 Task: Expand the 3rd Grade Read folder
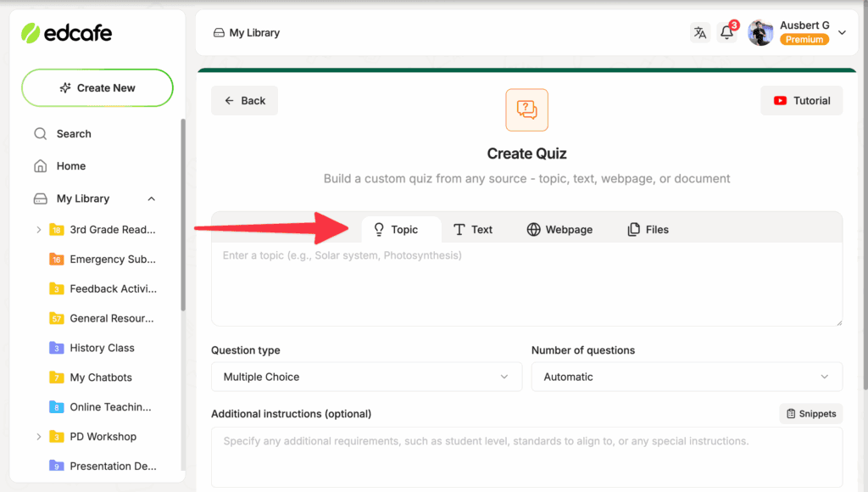[x=38, y=230]
